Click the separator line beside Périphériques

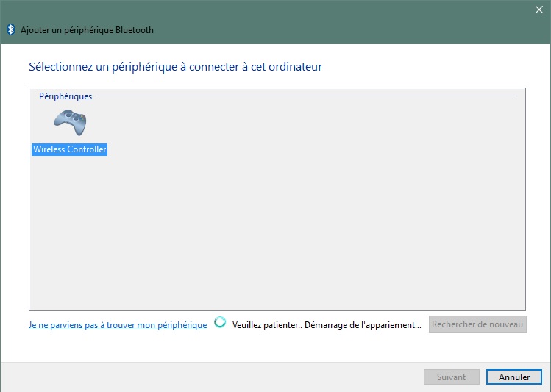point(306,96)
